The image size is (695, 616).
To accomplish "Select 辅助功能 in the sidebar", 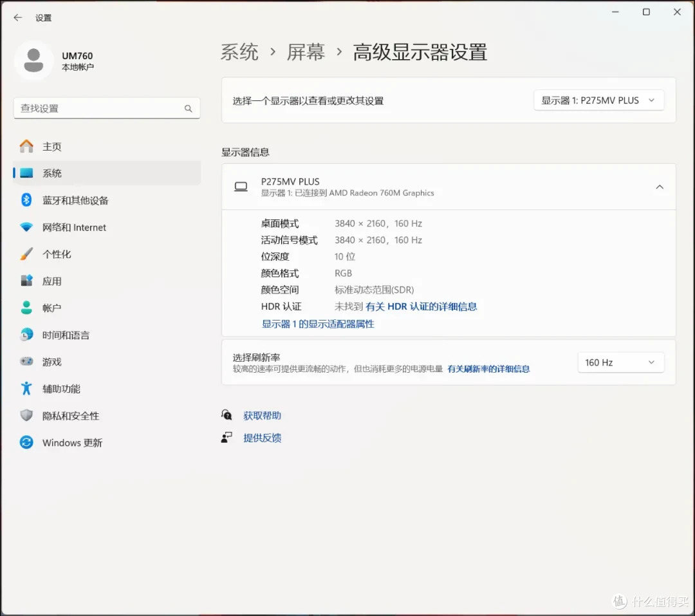I will tap(107, 389).
